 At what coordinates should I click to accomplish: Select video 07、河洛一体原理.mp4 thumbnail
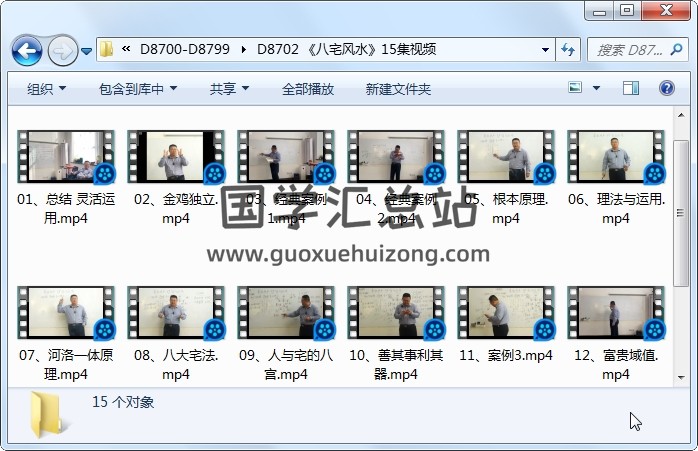click(66, 313)
